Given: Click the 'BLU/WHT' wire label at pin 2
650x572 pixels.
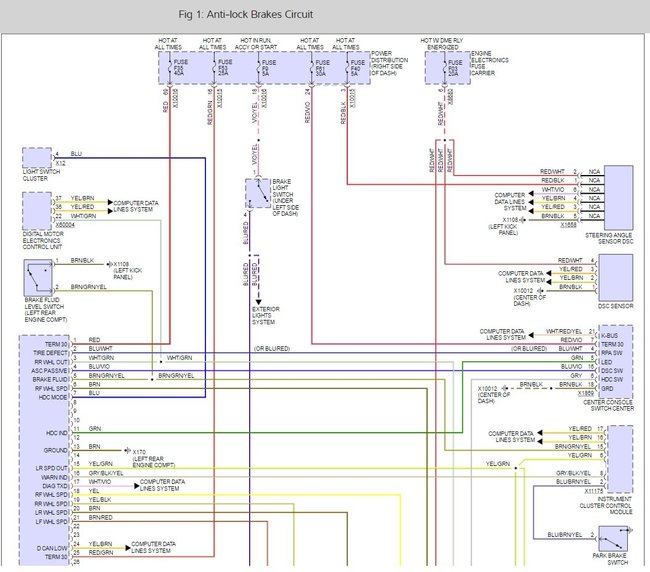Looking at the screenshot, I should (100, 349).
